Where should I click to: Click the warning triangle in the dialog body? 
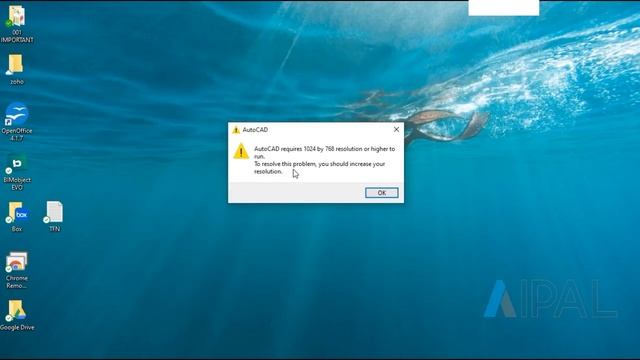[x=241, y=151]
